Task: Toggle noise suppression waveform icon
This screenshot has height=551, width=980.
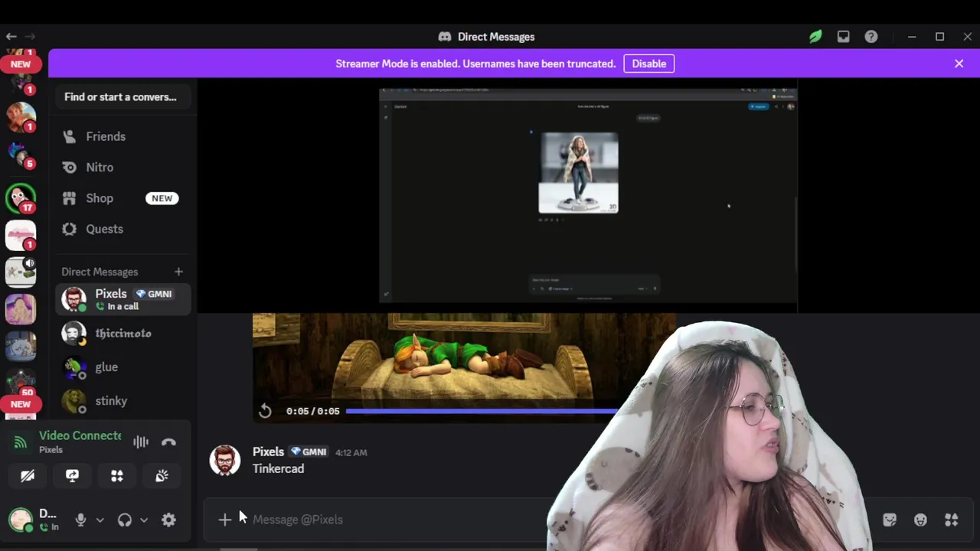Action: (x=141, y=442)
